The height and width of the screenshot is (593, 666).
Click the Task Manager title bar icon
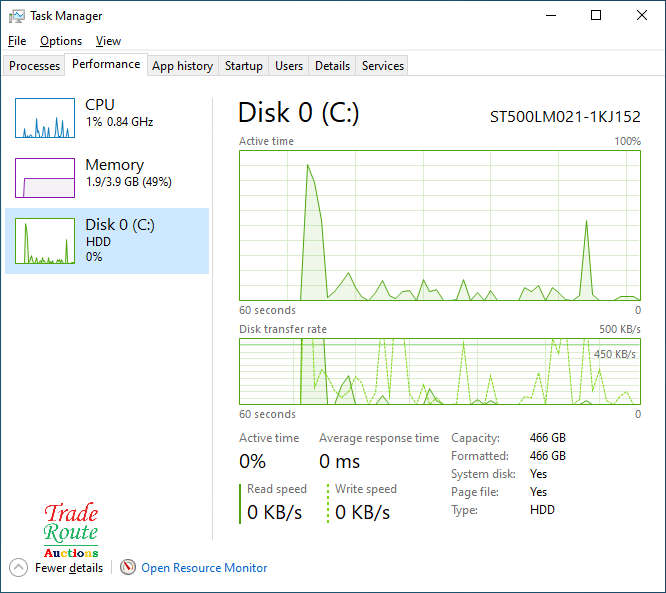[x=17, y=16]
